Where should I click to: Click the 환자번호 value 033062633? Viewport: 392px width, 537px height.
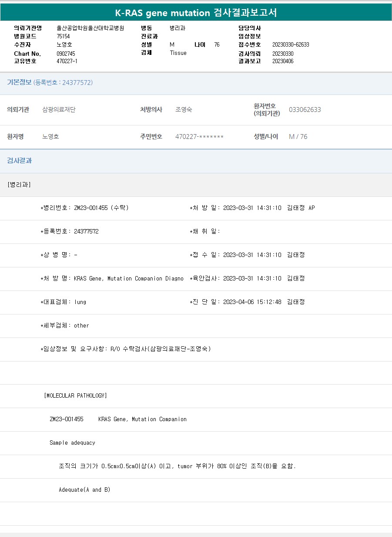pos(305,109)
